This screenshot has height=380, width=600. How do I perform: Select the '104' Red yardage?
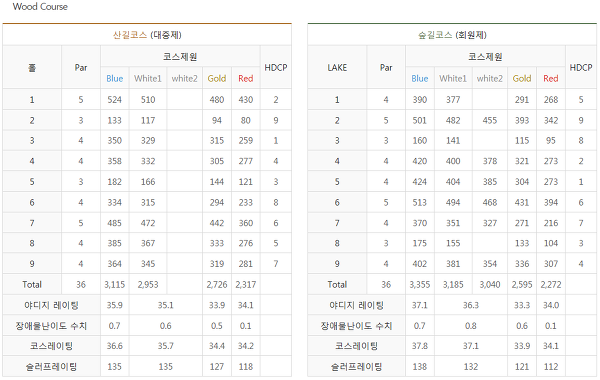(551, 243)
